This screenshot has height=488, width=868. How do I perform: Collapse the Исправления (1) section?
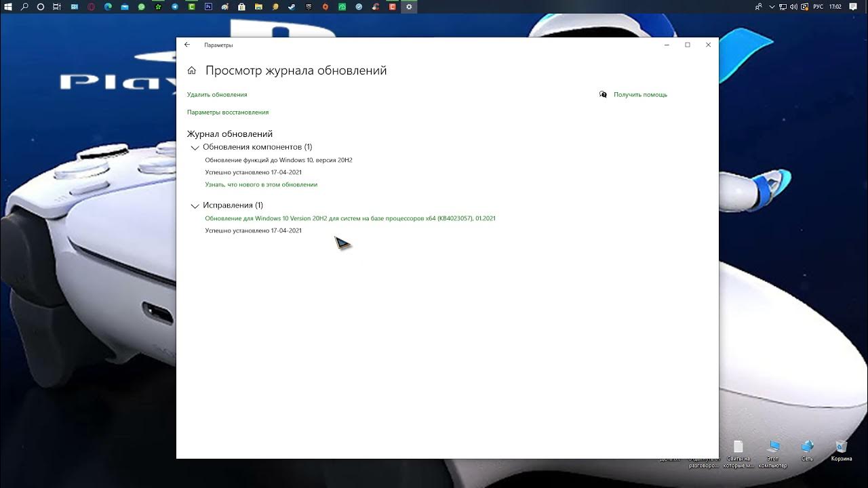pyautogui.click(x=195, y=206)
